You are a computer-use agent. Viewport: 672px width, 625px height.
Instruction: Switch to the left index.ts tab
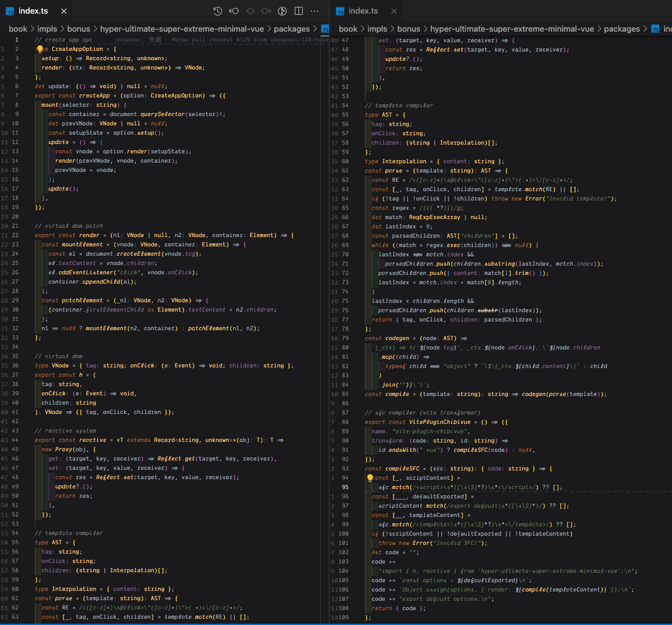[34, 11]
